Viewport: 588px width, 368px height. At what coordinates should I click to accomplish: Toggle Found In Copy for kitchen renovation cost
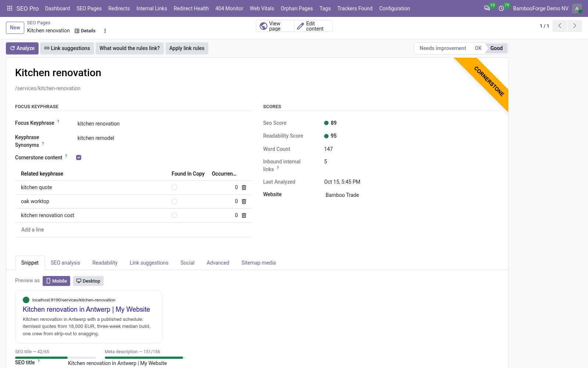tap(174, 215)
